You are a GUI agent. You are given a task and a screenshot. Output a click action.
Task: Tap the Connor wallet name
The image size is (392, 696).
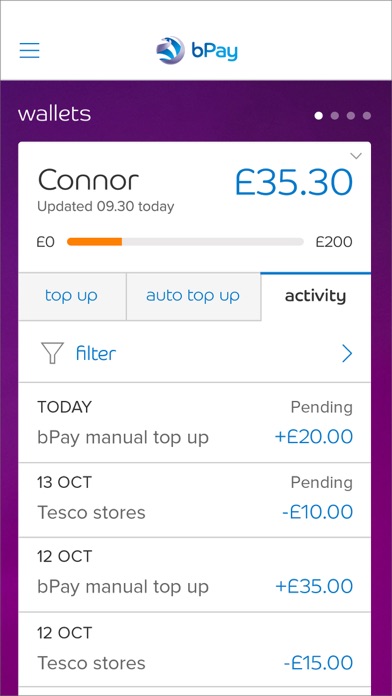(x=88, y=181)
